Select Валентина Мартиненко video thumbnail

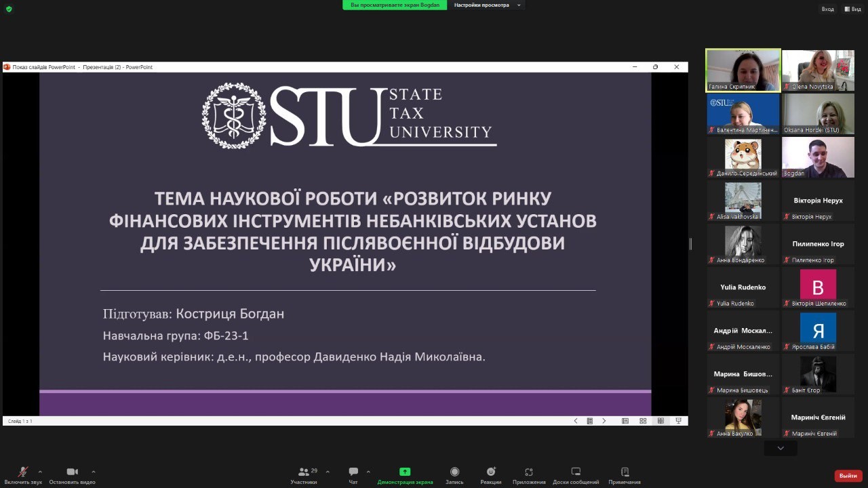pos(743,114)
